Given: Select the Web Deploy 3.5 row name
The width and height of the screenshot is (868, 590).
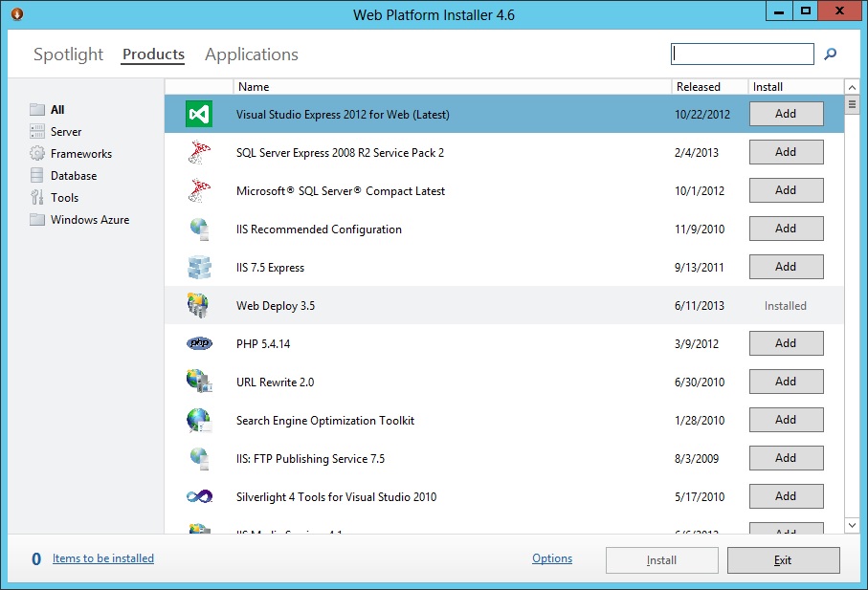Looking at the screenshot, I should click(275, 306).
